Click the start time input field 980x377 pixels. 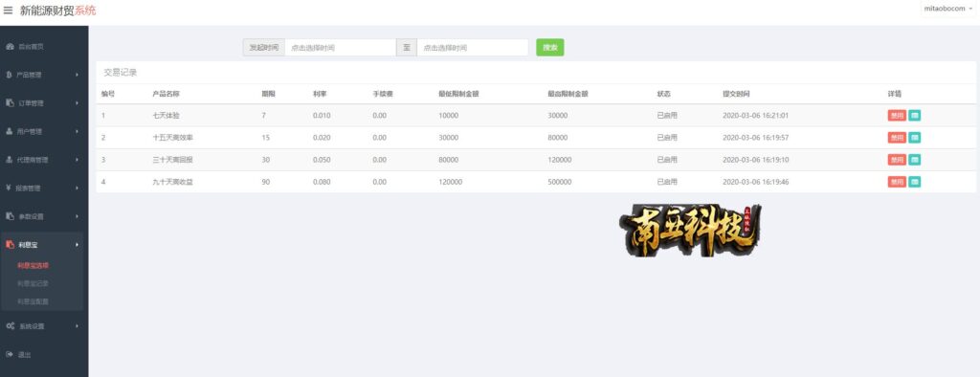click(x=340, y=48)
